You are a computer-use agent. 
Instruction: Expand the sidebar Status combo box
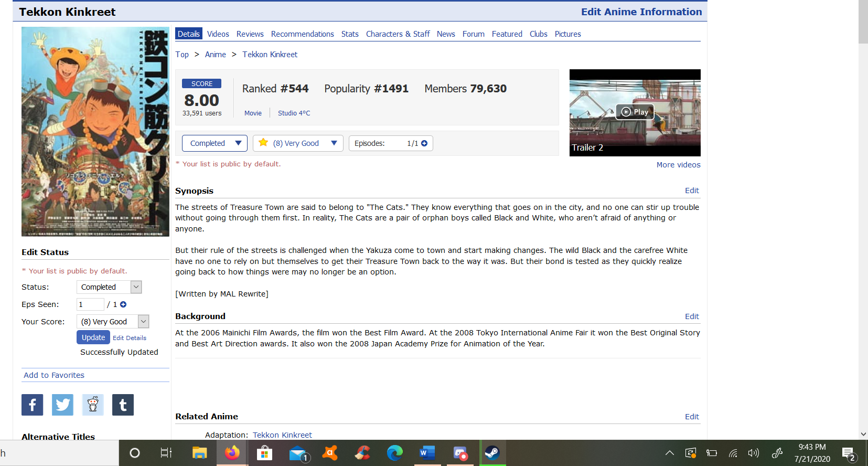point(109,287)
